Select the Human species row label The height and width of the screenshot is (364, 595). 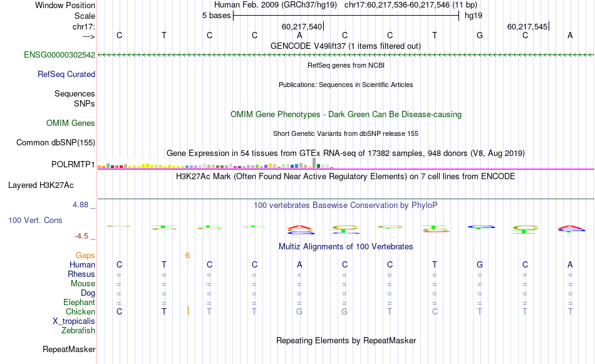82,264
